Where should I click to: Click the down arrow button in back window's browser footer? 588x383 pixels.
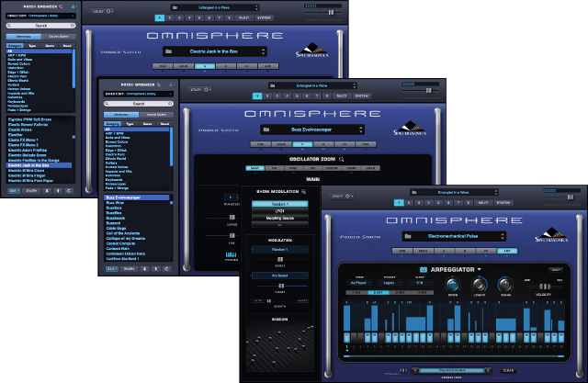[47, 191]
